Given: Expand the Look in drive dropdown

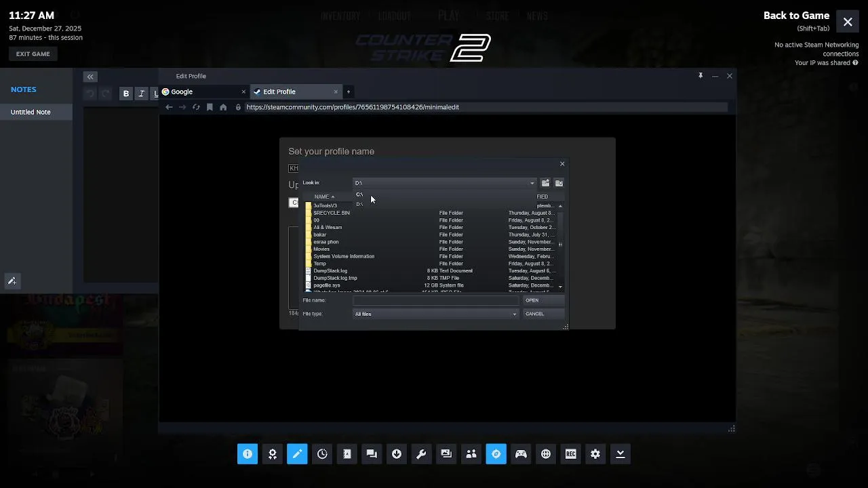Looking at the screenshot, I should point(532,183).
